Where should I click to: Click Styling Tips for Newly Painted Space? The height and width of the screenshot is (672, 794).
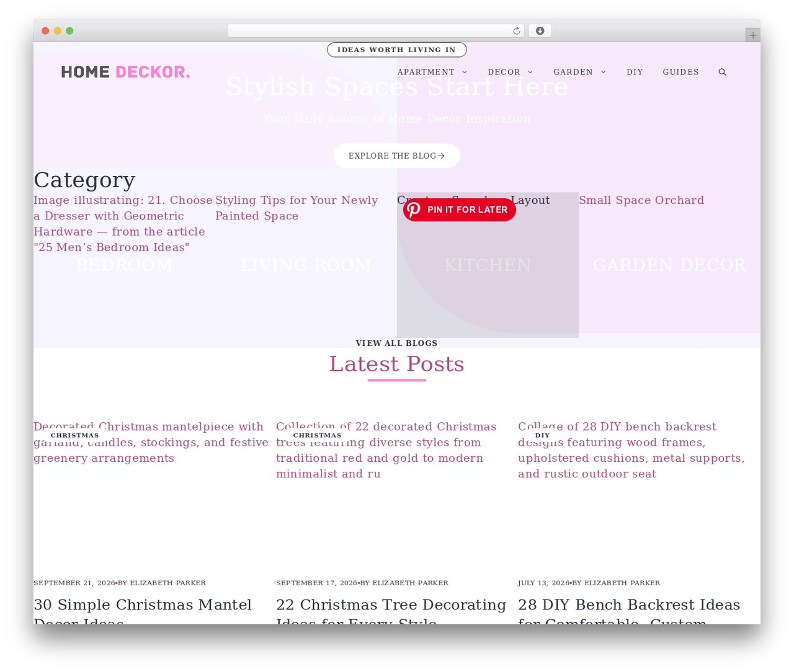297,208
